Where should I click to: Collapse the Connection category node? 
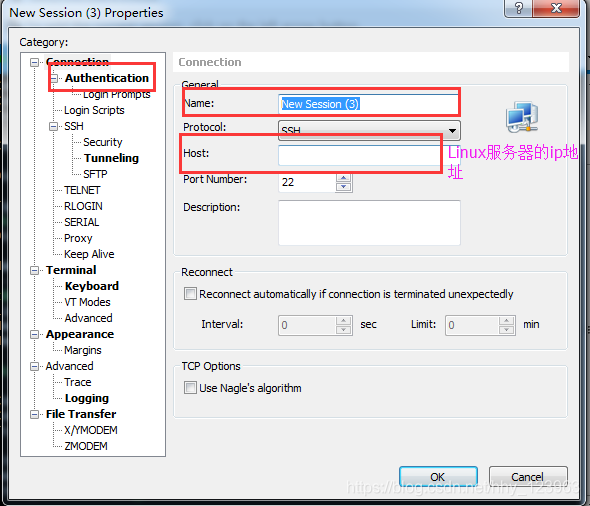coord(34,62)
